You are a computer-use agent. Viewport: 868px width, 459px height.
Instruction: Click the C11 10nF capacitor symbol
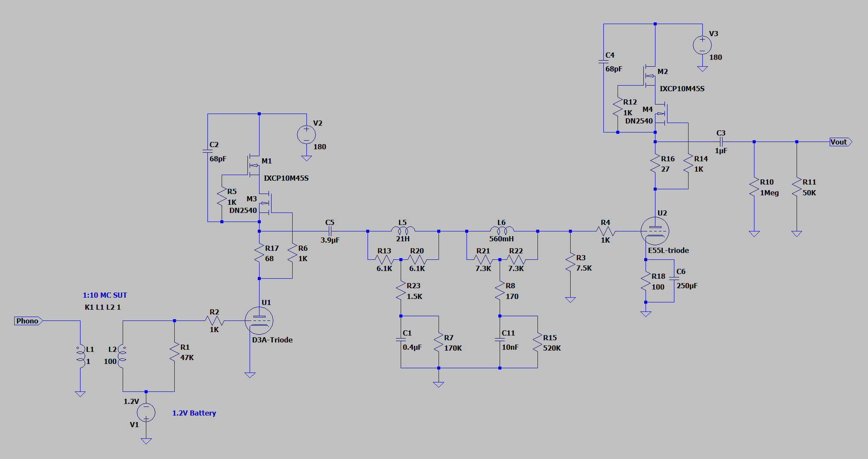click(500, 339)
